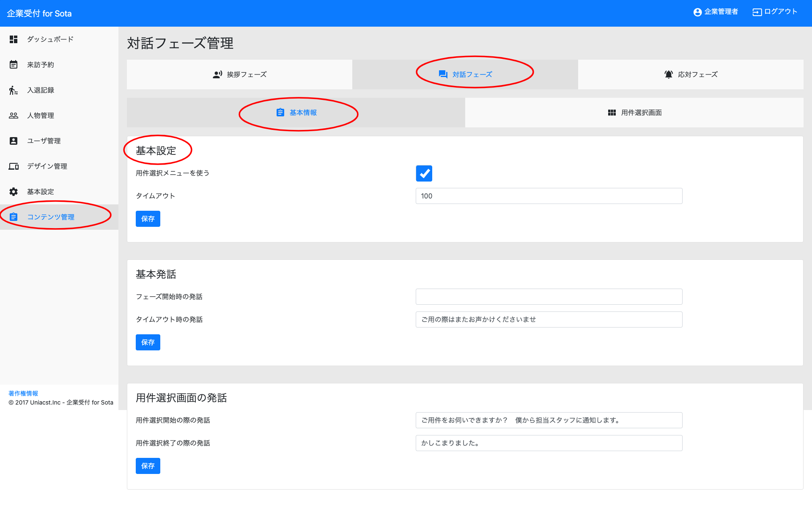This screenshot has height=515, width=812.
Task: Click the 基本設定 section heading
Action: click(156, 151)
